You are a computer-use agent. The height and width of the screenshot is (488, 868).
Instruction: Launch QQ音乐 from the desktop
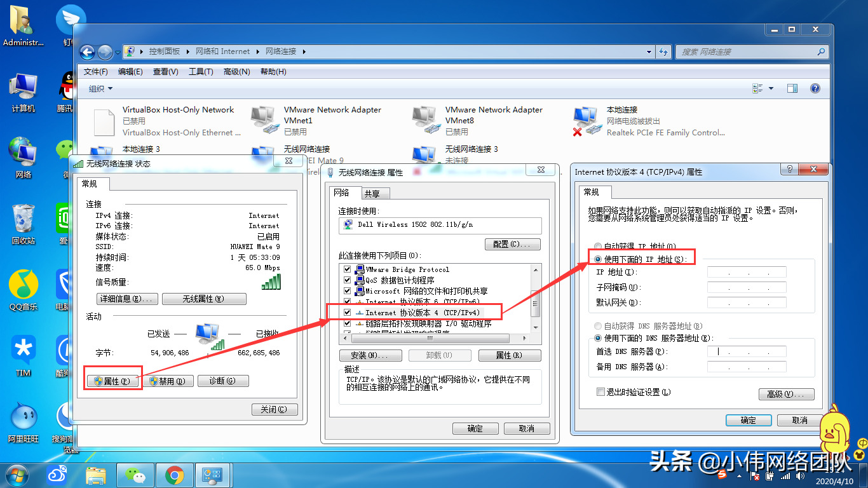tap(24, 290)
